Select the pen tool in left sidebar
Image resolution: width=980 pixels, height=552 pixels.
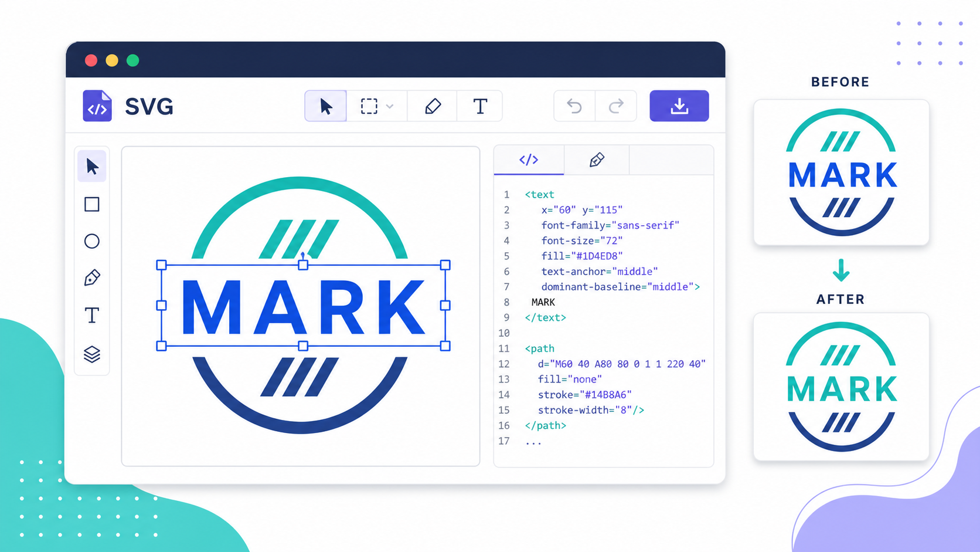tap(92, 277)
